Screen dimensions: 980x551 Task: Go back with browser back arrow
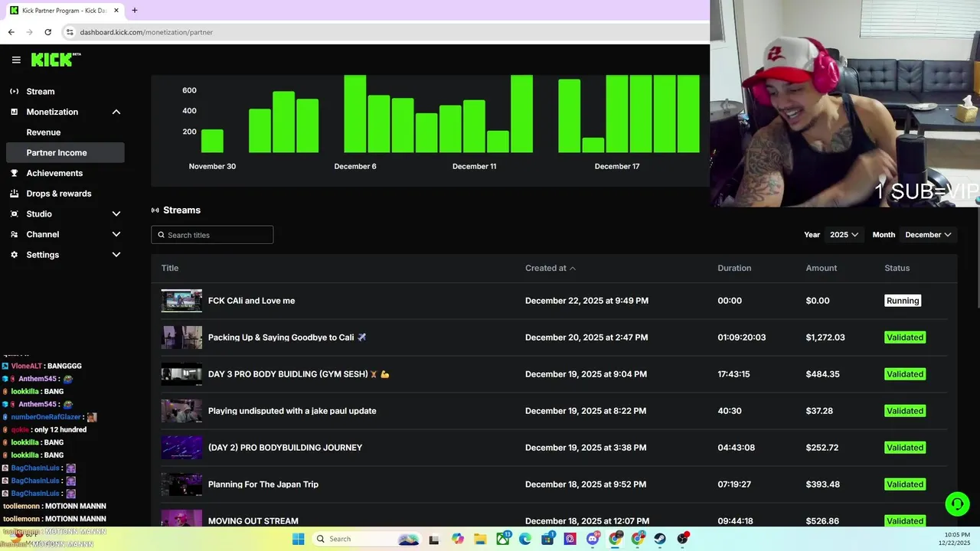pyautogui.click(x=11, y=32)
